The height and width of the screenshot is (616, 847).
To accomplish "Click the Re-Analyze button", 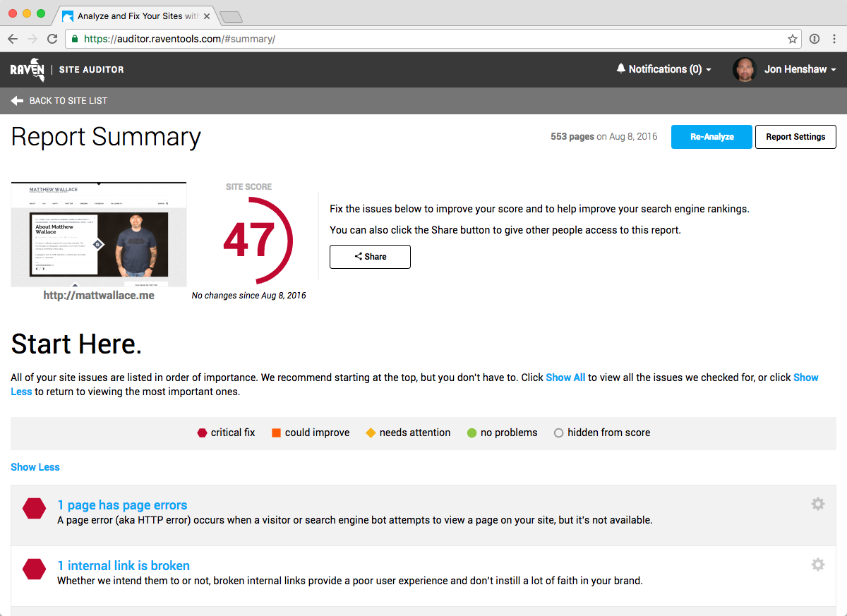I will coord(711,137).
